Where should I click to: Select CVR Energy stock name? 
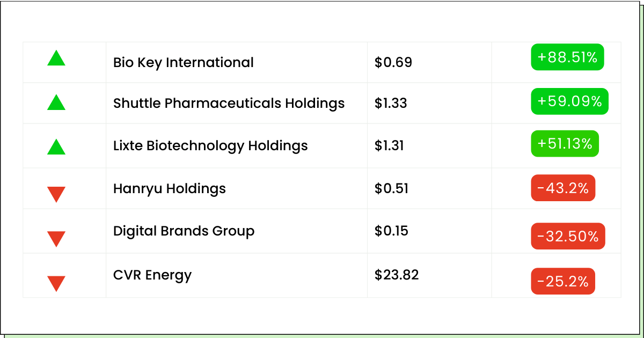click(152, 275)
